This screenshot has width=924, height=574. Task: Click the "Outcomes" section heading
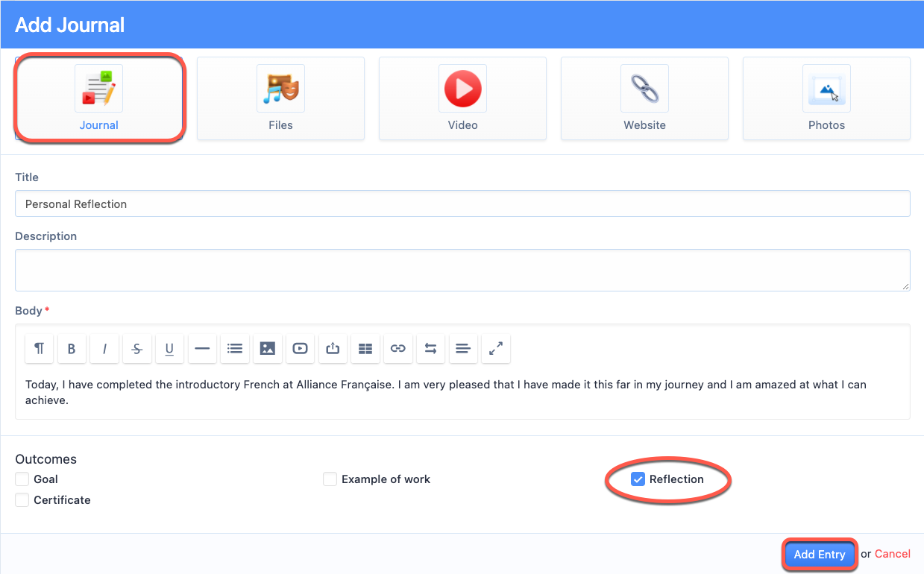click(x=46, y=459)
